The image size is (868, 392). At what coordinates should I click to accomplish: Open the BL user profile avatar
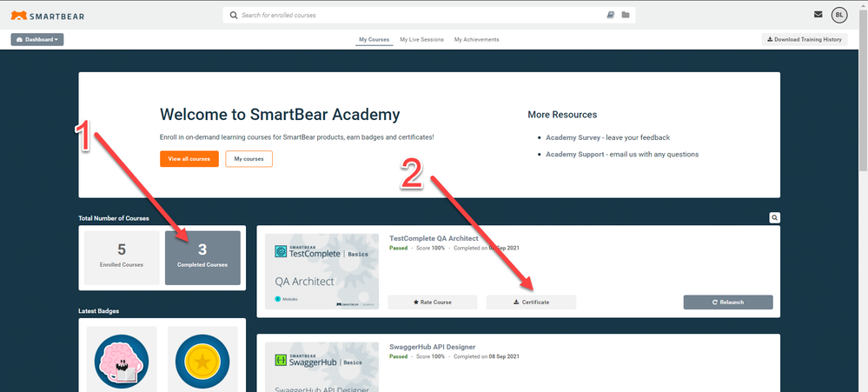tap(839, 15)
